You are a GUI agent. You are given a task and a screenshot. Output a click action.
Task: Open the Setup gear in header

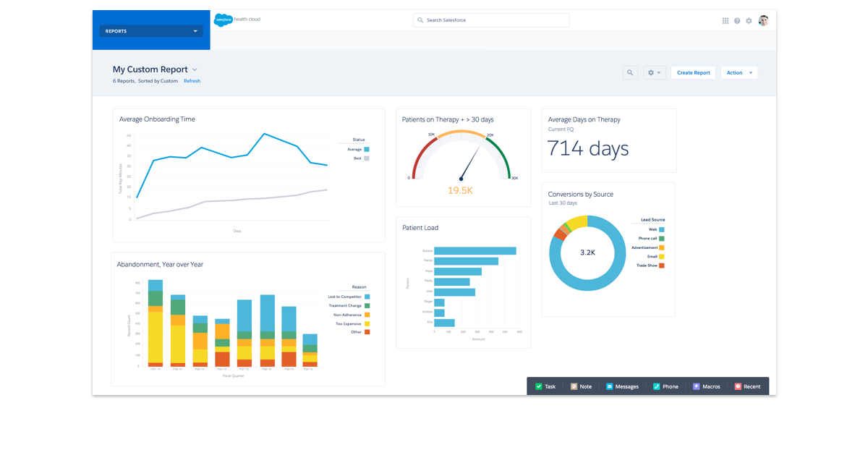click(749, 21)
